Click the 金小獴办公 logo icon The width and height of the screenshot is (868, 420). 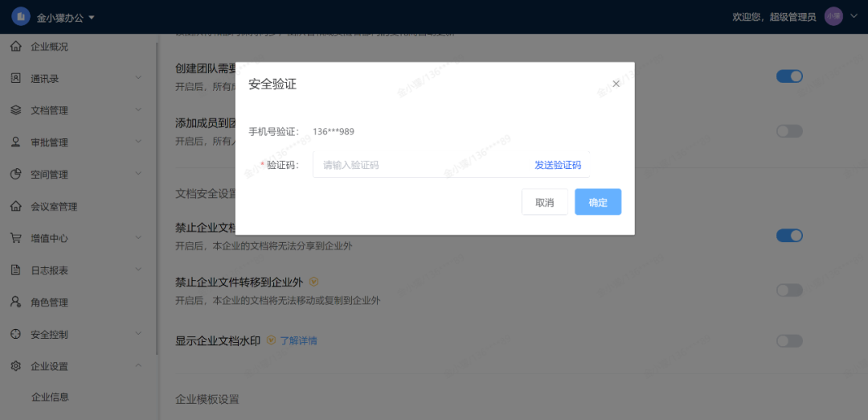point(21,17)
